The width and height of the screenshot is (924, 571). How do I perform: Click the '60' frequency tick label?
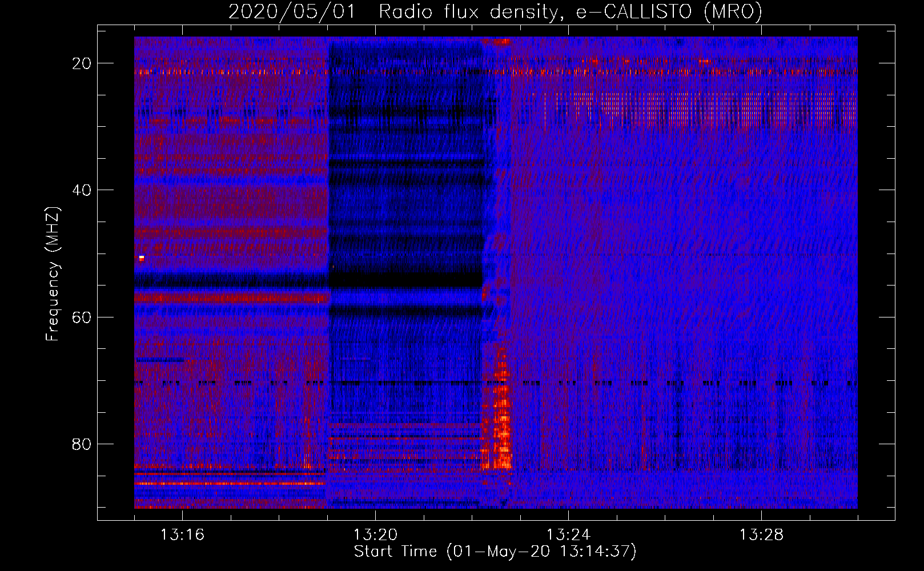(x=82, y=317)
